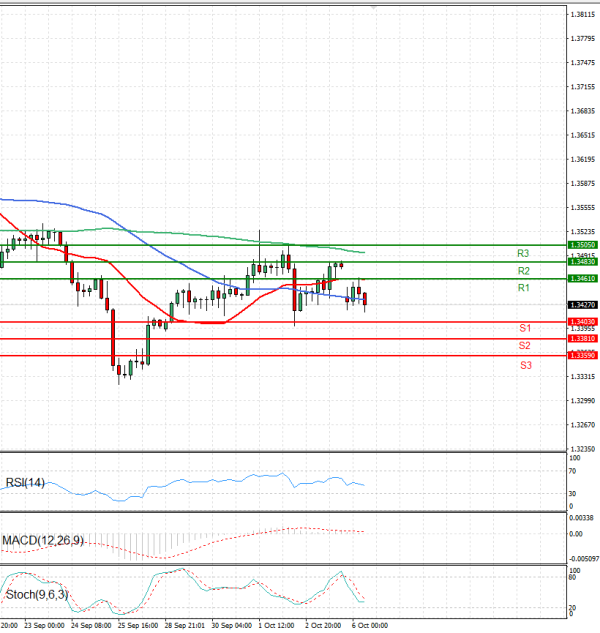
Task: Select the S1 support label
Action: [524, 328]
